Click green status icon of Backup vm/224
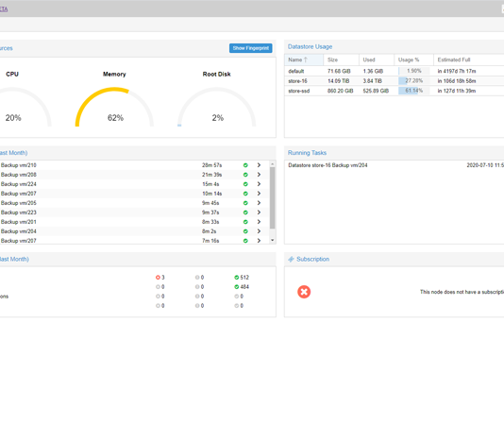Viewport: 504px width, 425px height. [245, 184]
